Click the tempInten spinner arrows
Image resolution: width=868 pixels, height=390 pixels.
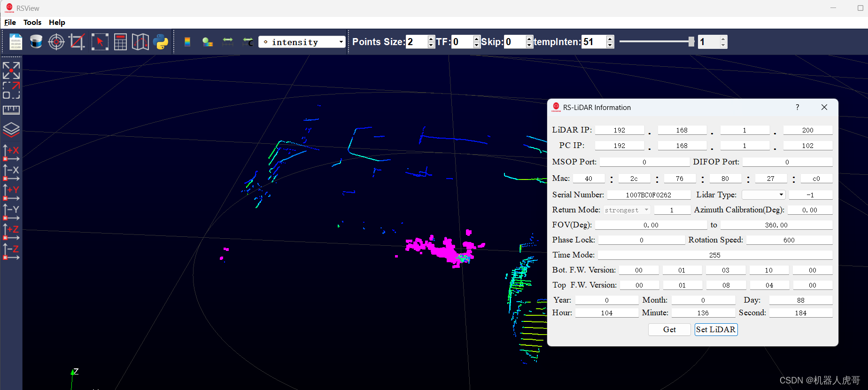click(610, 42)
